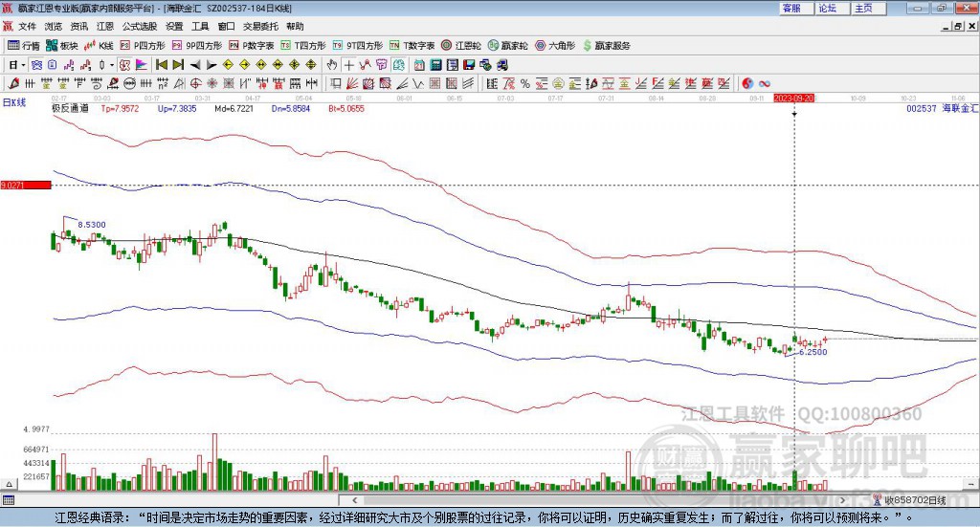The height and width of the screenshot is (527, 980).
Task: Click the up arrow beside volume panel
Action: coord(9,484)
